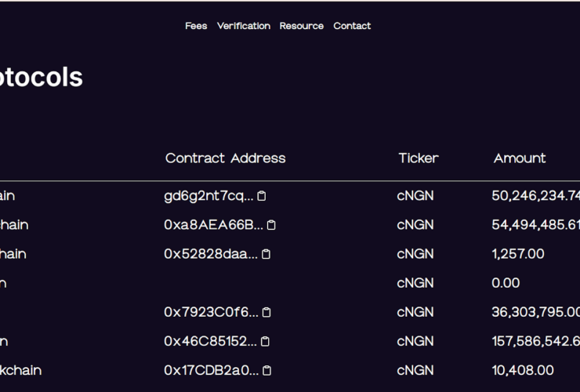Open the Fees menu item
Screen dimensions: 580x392
pyautogui.click(x=196, y=26)
